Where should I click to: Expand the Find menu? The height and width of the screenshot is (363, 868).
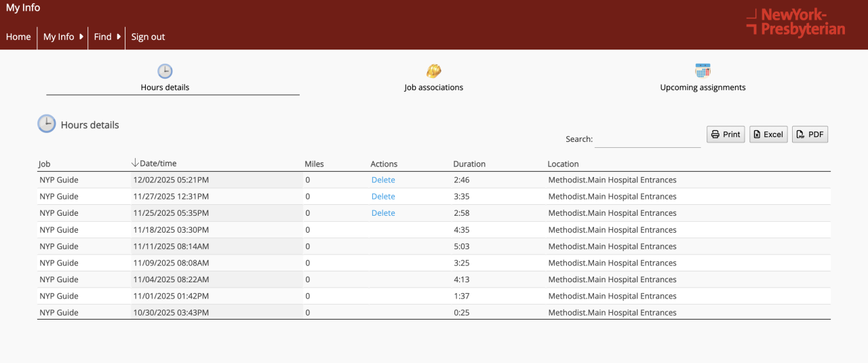(x=107, y=37)
